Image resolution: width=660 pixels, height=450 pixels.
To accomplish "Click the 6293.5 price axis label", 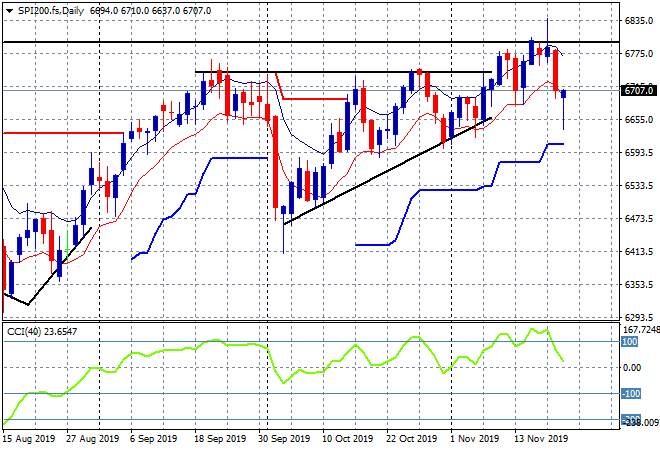I will click(639, 317).
